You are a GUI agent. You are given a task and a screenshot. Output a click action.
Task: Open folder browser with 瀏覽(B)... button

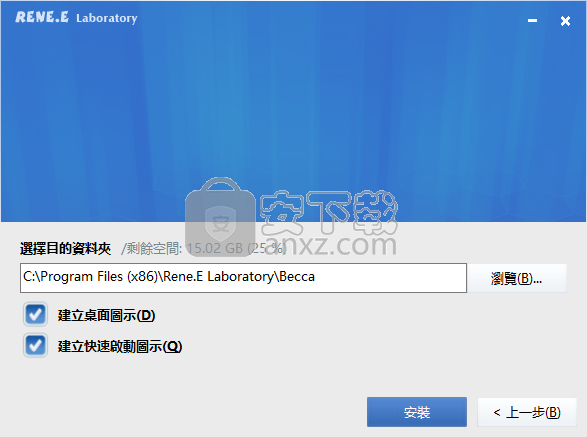(517, 278)
